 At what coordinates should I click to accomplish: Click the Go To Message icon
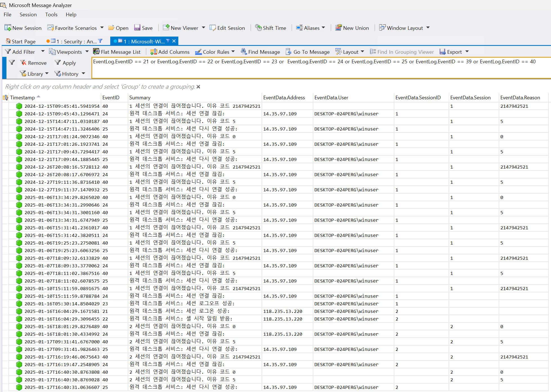click(289, 52)
